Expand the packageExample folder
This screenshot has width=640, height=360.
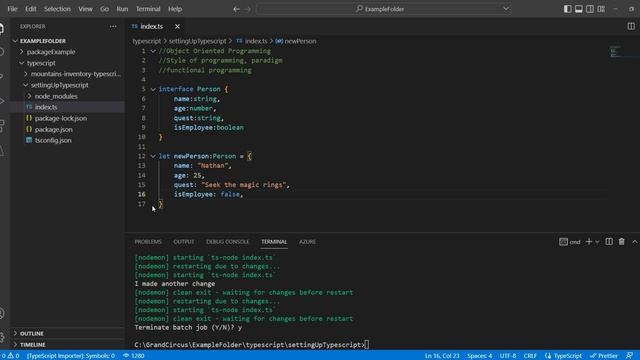click(x=22, y=52)
